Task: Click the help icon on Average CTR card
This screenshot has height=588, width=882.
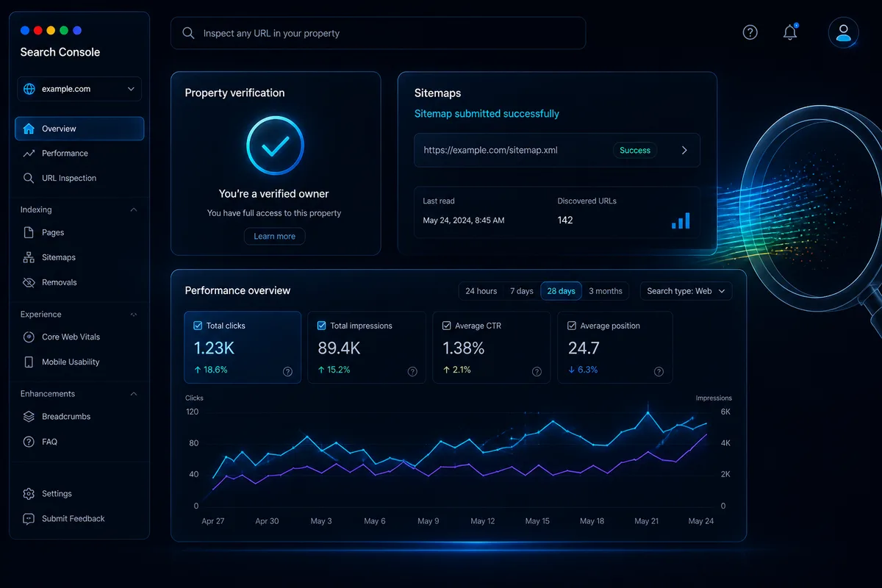Action: click(x=537, y=371)
